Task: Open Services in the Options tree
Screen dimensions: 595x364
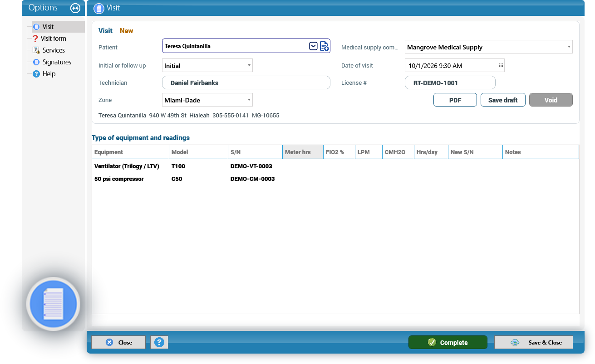Action: point(54,50)
